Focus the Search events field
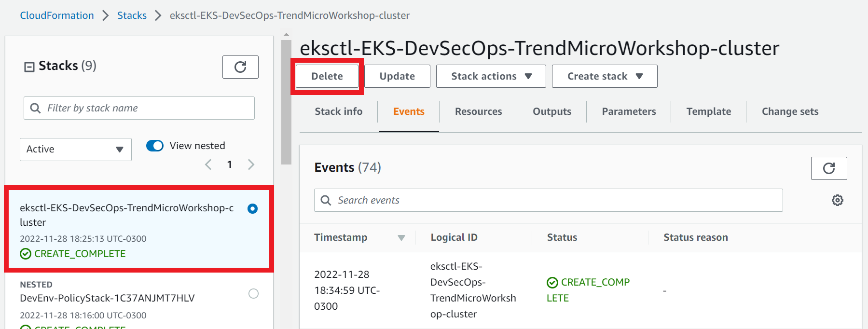 coord(548,200)
